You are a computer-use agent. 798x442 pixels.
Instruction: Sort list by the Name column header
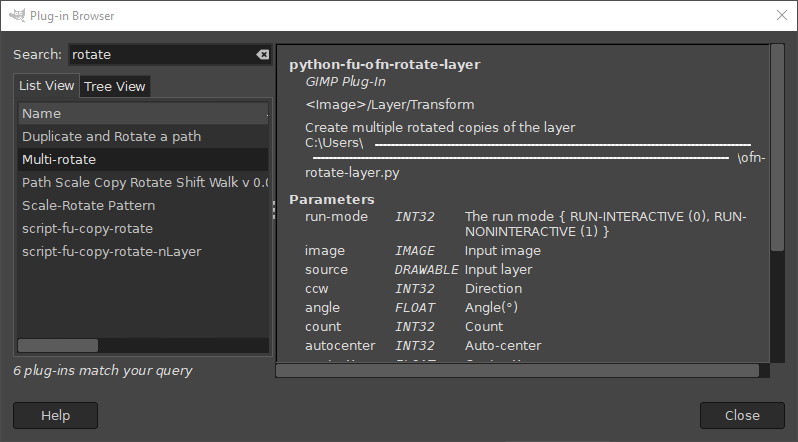[x=140, y=113]
